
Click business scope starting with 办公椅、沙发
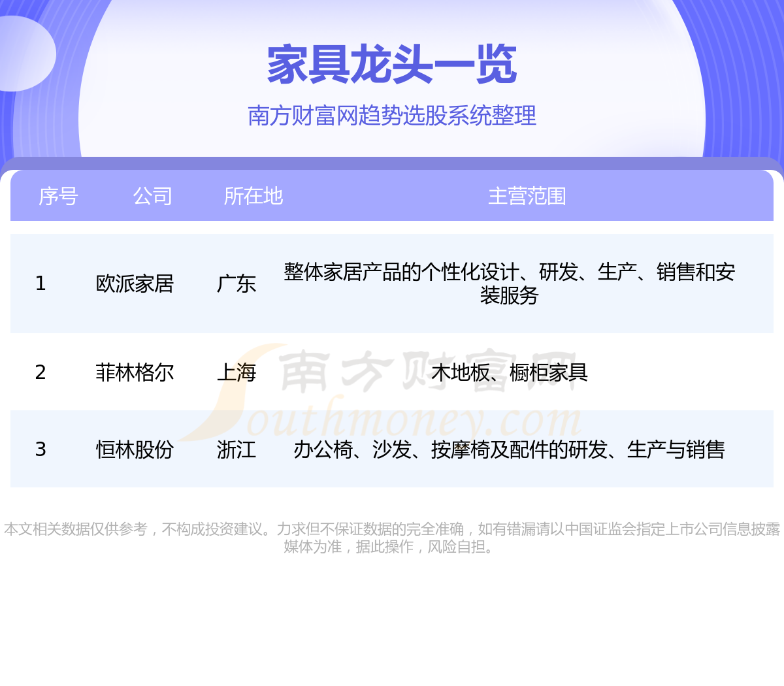click(509, 449)
